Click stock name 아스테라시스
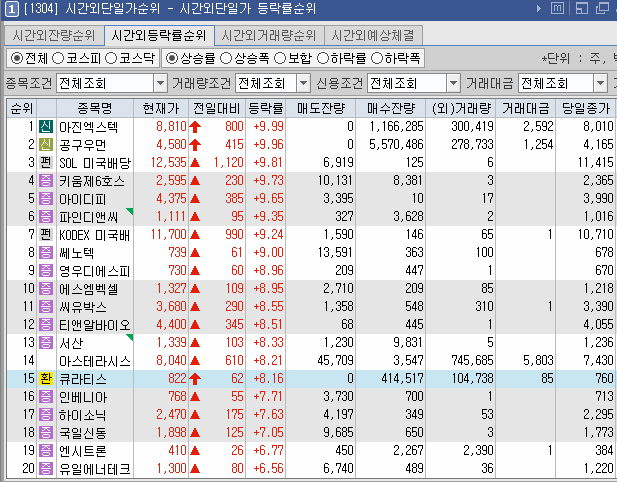This screenshot has height=482, width=617. pos(94,361)
